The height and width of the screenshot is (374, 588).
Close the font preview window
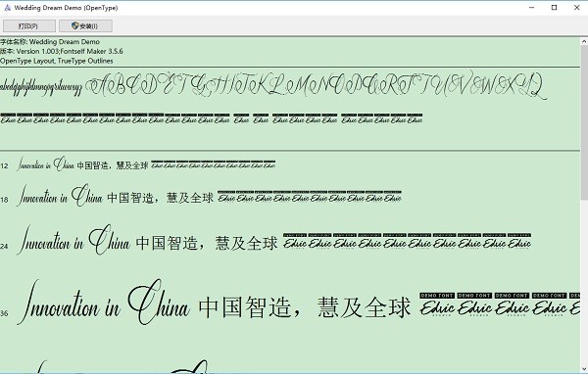pyautogui.click(x=577, y=8)
